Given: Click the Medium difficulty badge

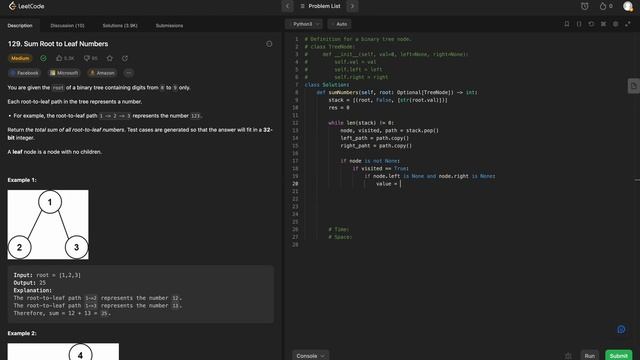Looking at the screenshot, I should click(x=20, y=58).
